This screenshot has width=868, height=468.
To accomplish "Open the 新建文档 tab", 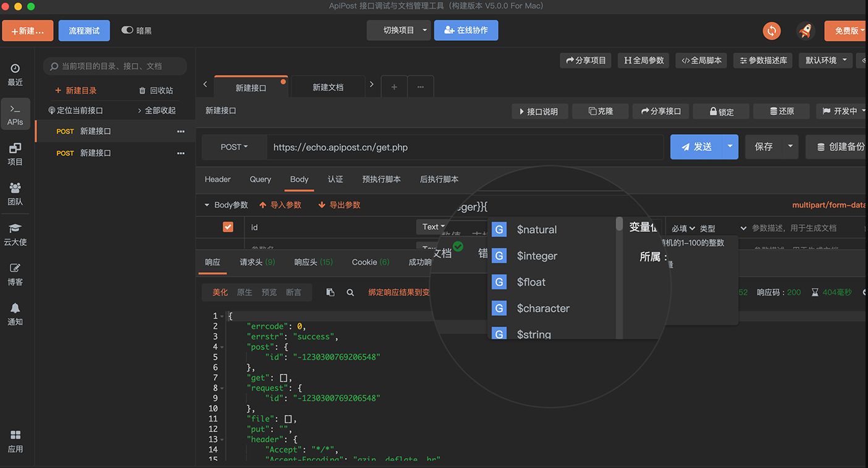I will click(328, 87).
